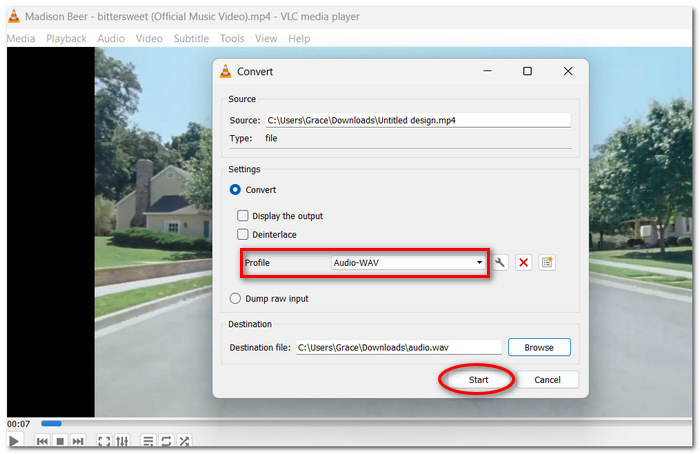Screen dimensions: 700x454
Task: Delete selected profile with red X
Action: 524,262
